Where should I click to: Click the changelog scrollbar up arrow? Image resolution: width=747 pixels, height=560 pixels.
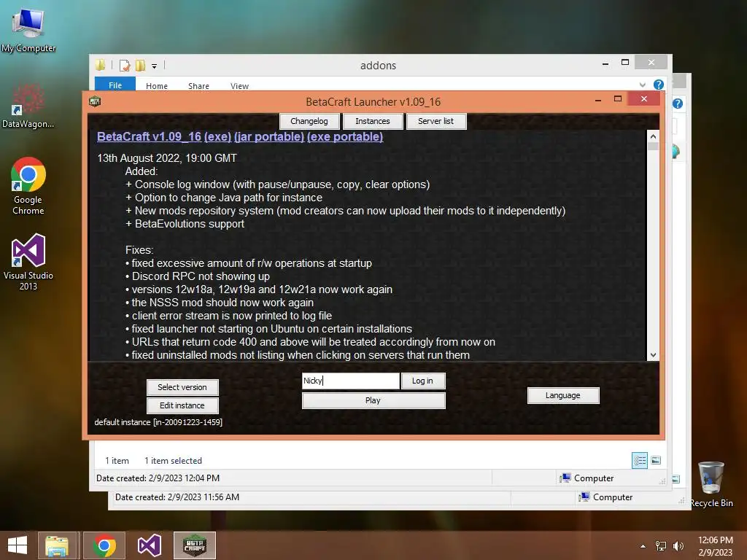pos(653,136)
